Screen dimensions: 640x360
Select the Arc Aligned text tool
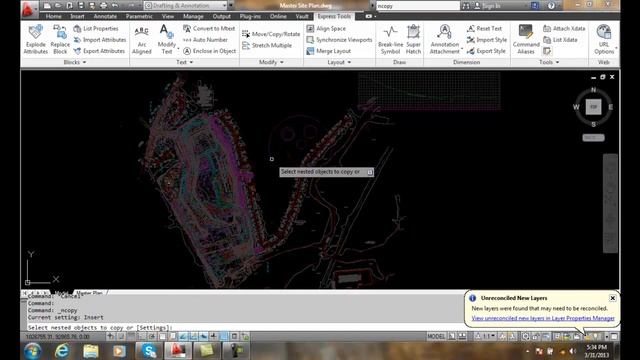142,40
